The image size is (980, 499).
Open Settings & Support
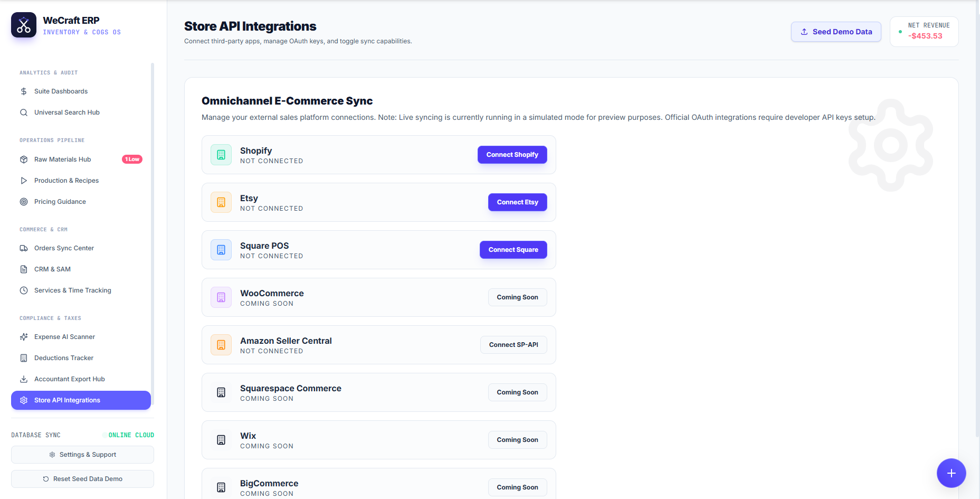[82, 455]
